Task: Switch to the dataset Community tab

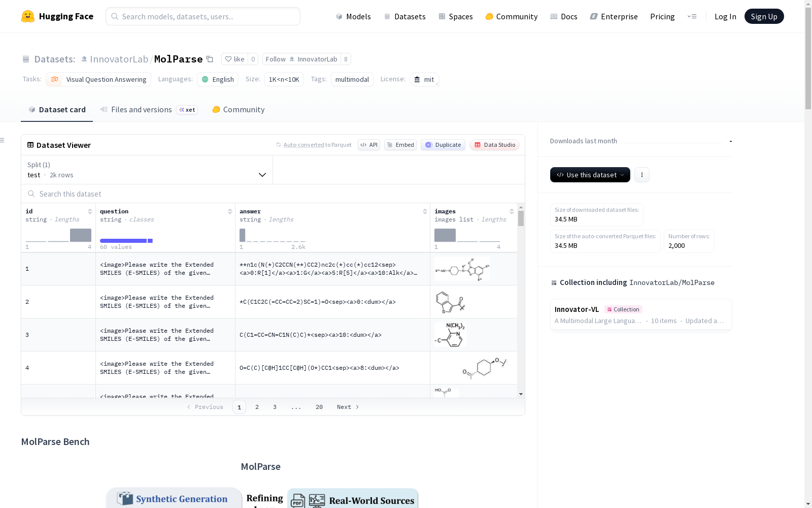Action: [x=238, y=110]
